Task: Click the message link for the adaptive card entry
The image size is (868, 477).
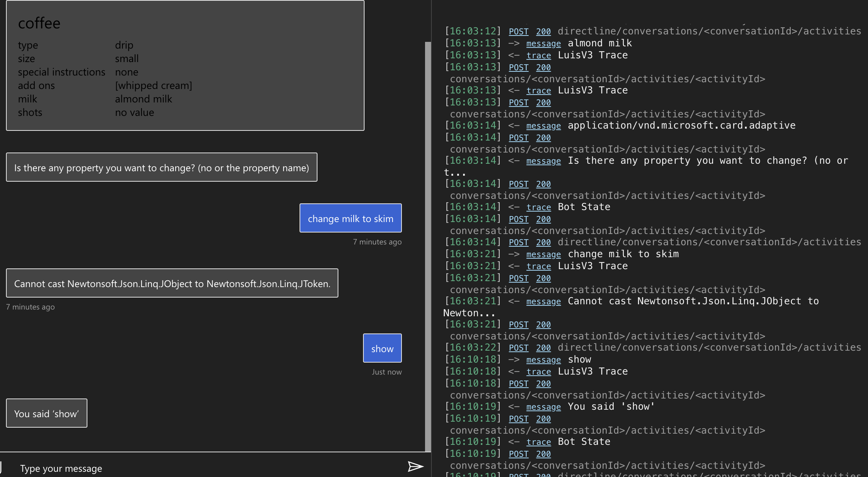Action: pyautogui.click(x=543, y=126)
